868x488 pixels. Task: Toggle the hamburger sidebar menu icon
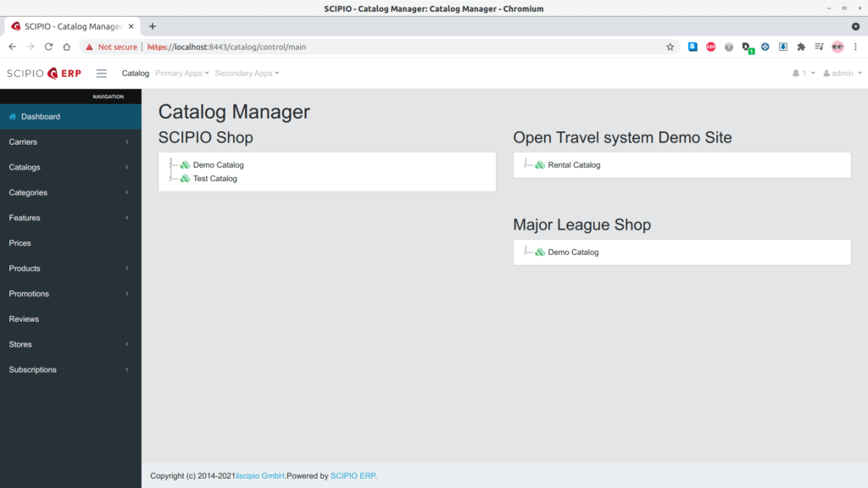coord(102,73)
